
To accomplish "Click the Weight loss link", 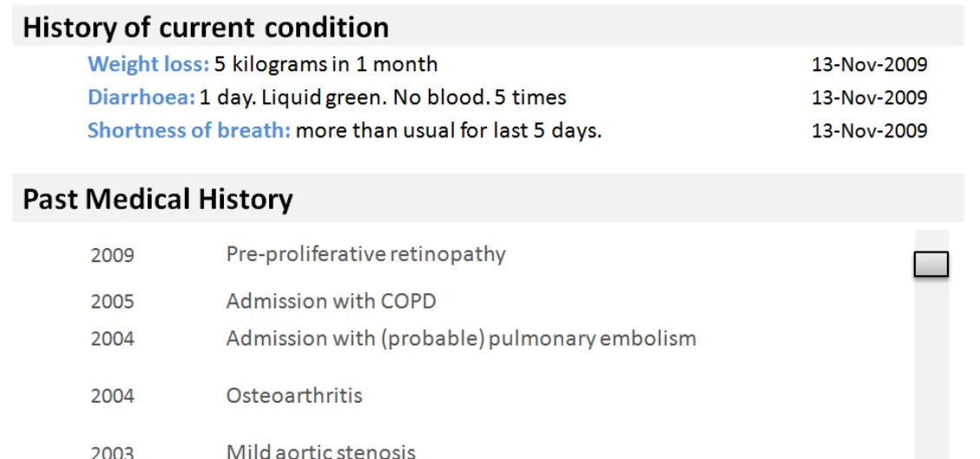I will coord(148,64).
